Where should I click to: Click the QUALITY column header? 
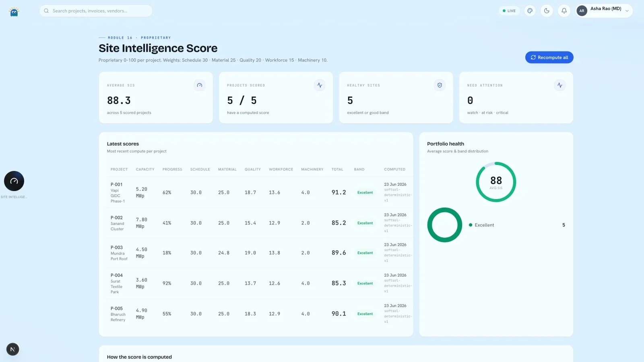(253, 169)
